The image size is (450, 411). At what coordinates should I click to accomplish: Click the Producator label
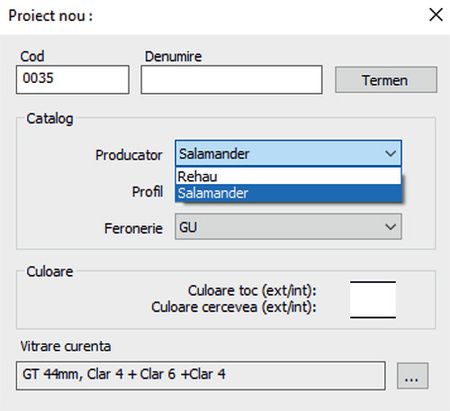(x=129, y=155)
